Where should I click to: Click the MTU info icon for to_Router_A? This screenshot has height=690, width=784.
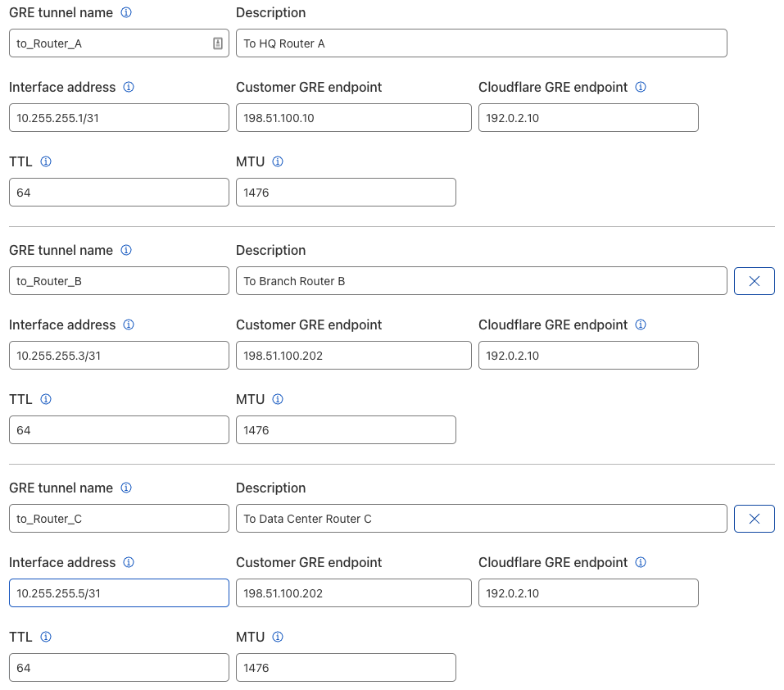point(278,161)
